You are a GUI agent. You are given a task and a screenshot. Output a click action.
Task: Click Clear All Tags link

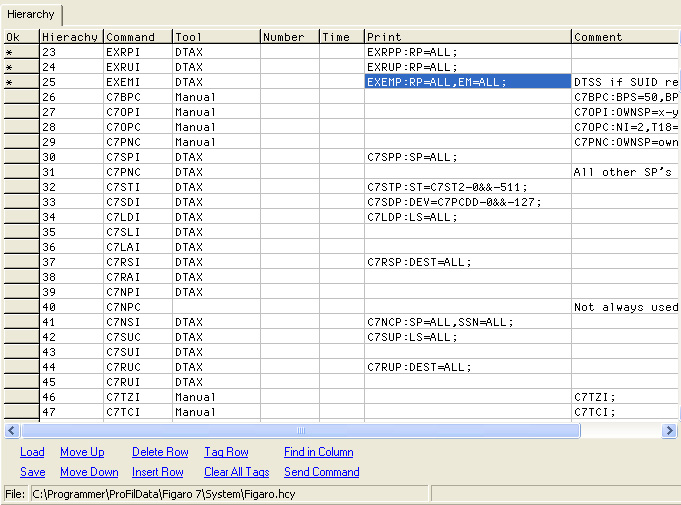pyautogui.click(x=237, y=472)
